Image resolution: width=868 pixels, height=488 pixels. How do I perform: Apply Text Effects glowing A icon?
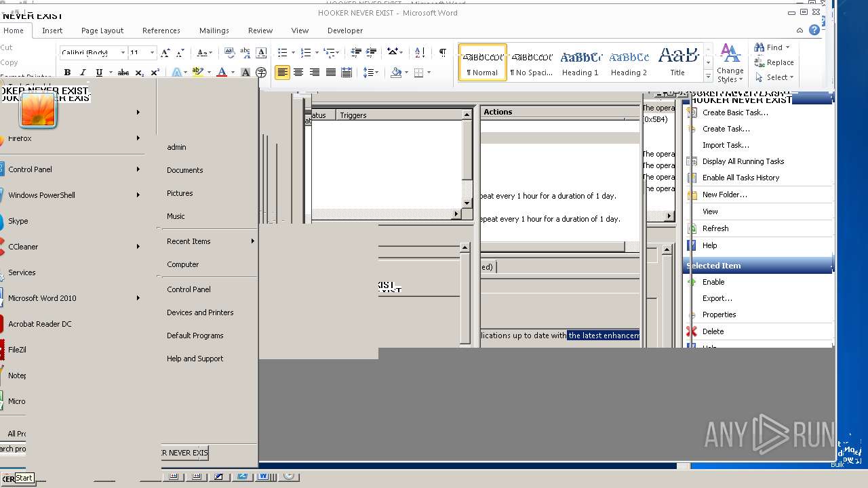click(176, 73)
